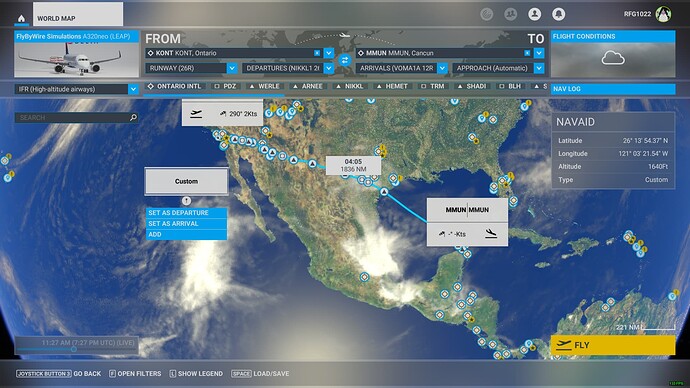Select the SHADI waypoint

tap(471, 86)
